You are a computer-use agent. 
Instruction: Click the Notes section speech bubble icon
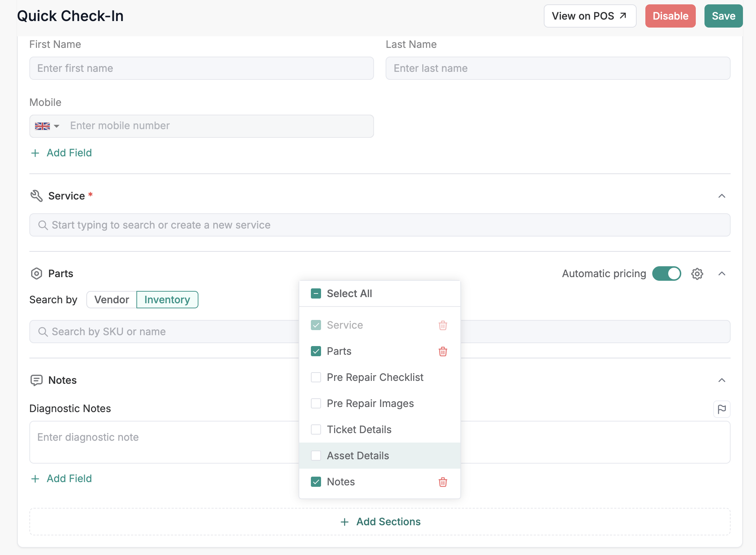36,380
